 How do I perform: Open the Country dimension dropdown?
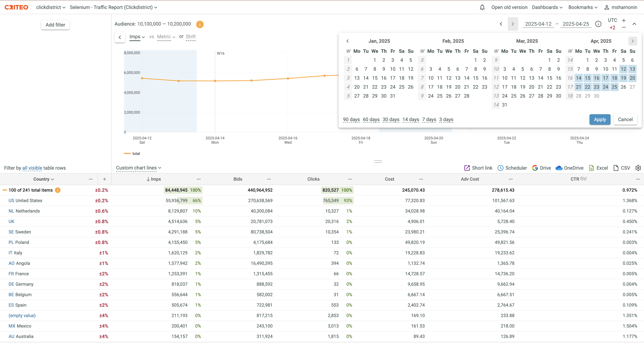click(43, 179)
